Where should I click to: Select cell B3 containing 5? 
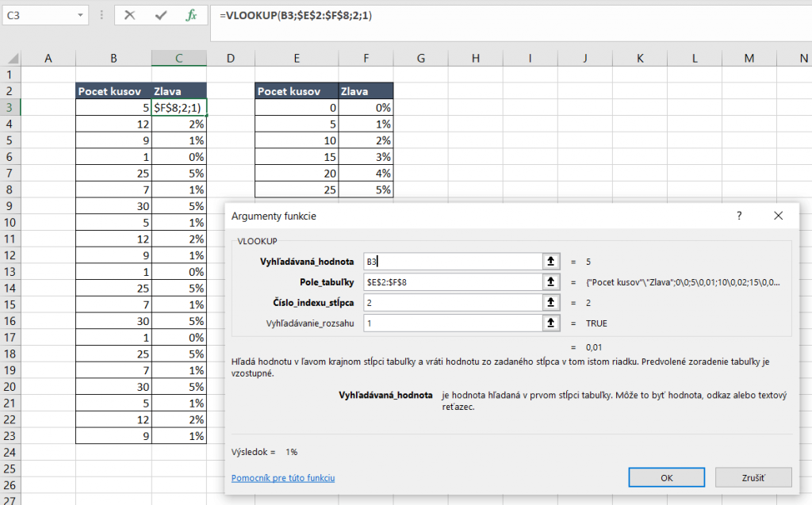point(113,107)
